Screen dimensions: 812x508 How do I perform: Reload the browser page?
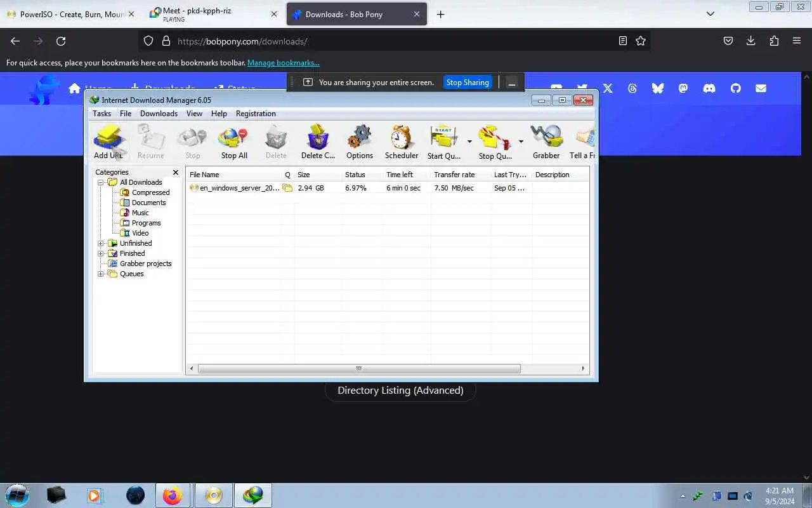pyautogui.click(x=61, y=41)
